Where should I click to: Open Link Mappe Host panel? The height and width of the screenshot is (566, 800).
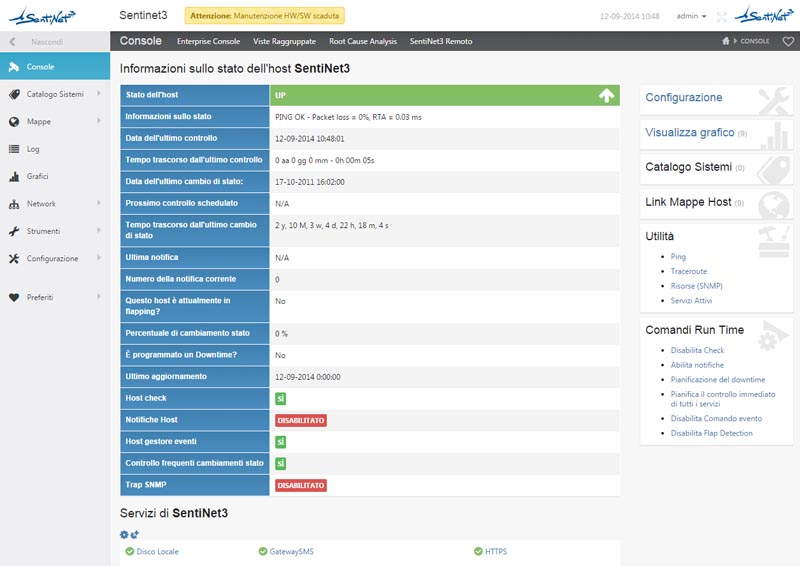click(716, 204)
